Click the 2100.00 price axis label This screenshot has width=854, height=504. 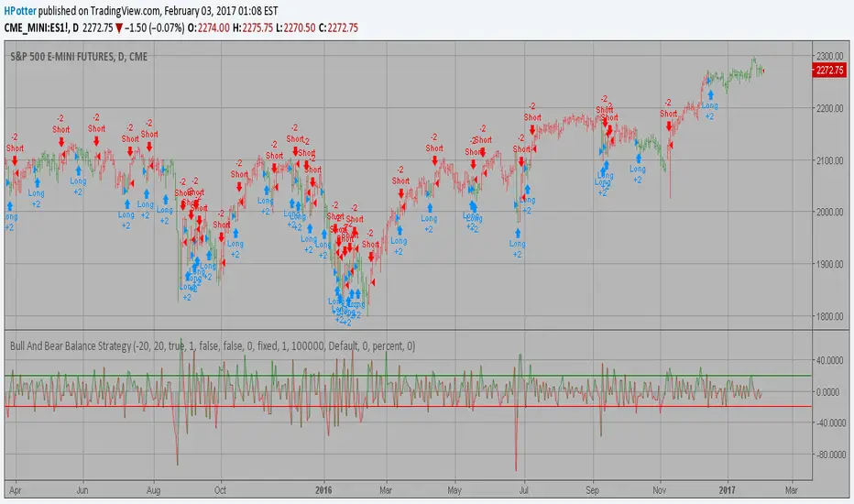[829, 160]
